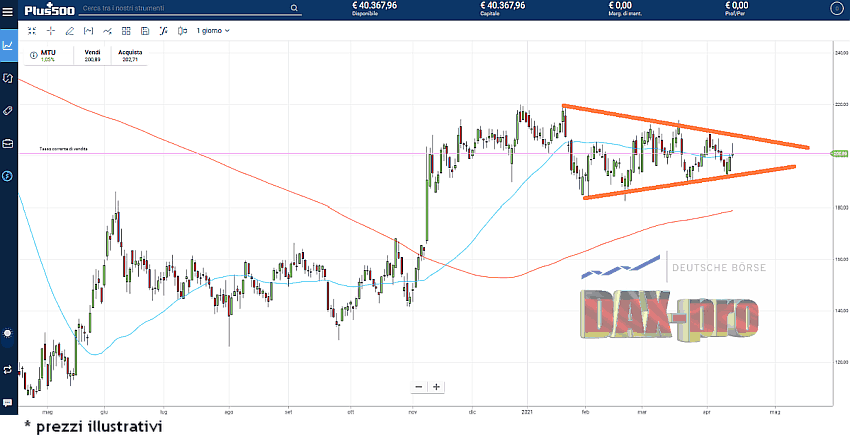Open the round account icon top-right

(835, 9)
